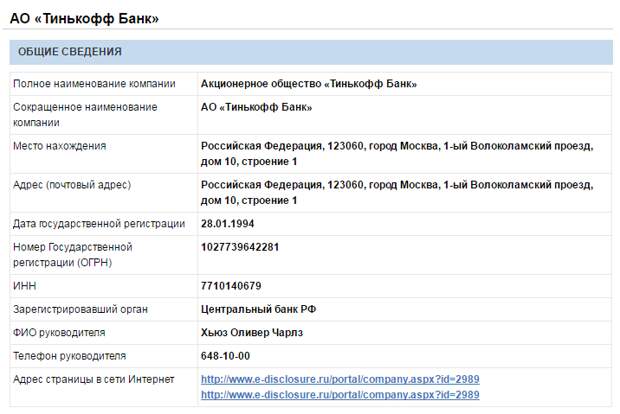Click full company name value Акционерное общество «Тинькофф Банк»
Viewport: 620px width, 414px height.
[309, 84]
